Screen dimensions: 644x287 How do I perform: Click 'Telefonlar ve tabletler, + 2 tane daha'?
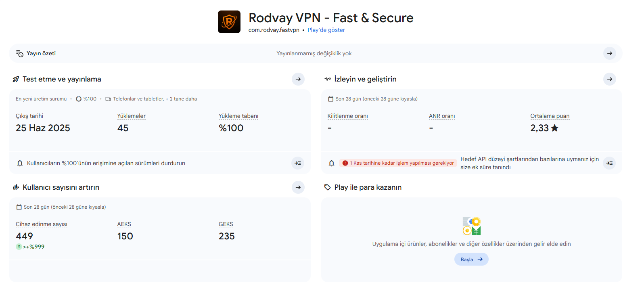pos(155,99)
